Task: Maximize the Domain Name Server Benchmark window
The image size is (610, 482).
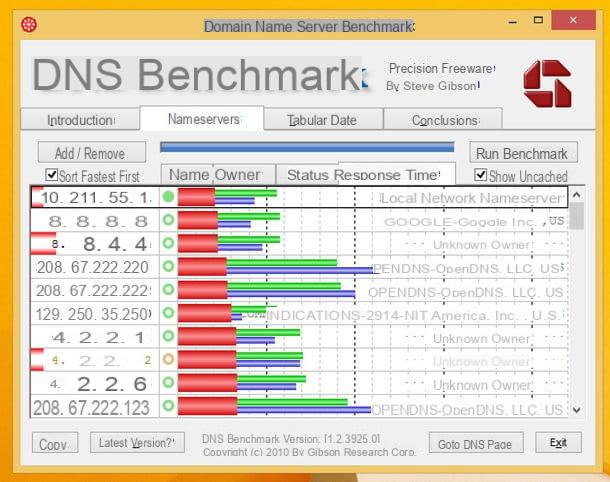Action: (538, 20)
